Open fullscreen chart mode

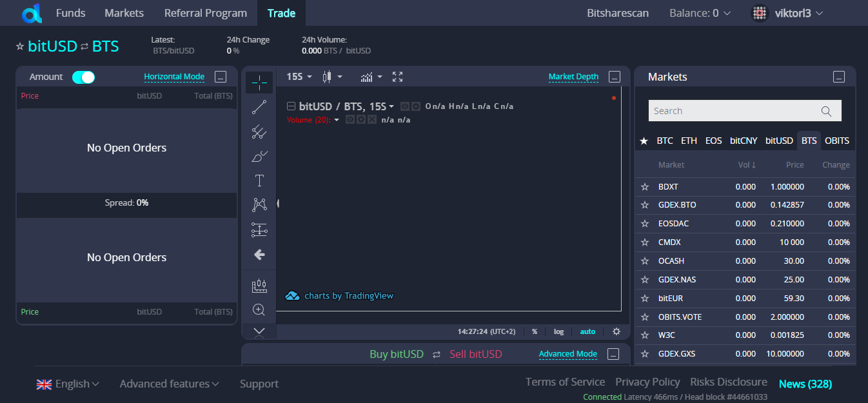397,77
